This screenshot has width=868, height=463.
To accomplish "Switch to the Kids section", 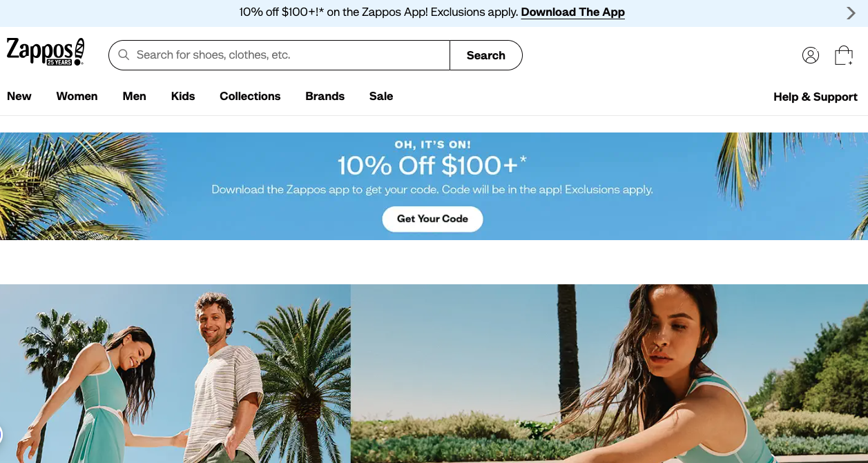I will [x=182, y=97].
